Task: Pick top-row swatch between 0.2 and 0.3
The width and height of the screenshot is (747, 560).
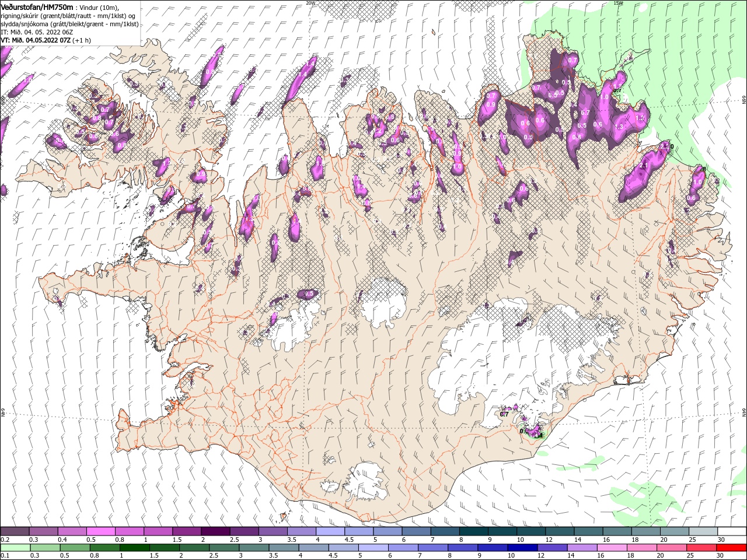Action: [15, 531]
